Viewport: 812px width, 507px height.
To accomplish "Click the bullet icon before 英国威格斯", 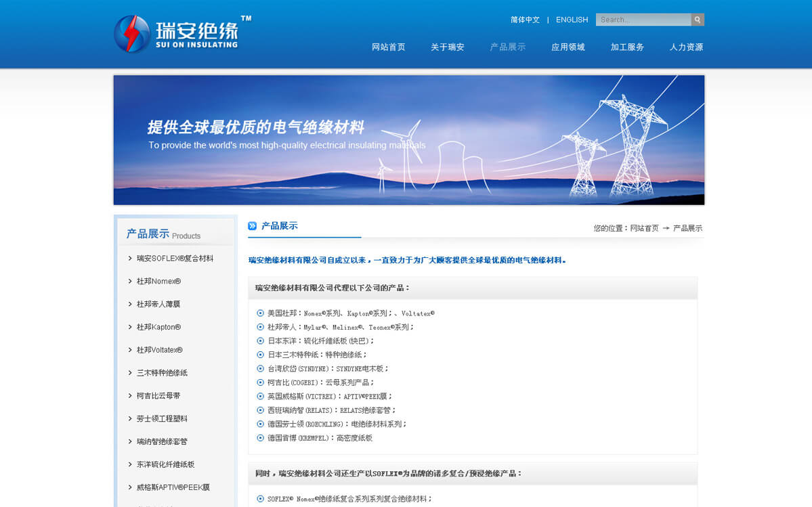I will point(260,396).
